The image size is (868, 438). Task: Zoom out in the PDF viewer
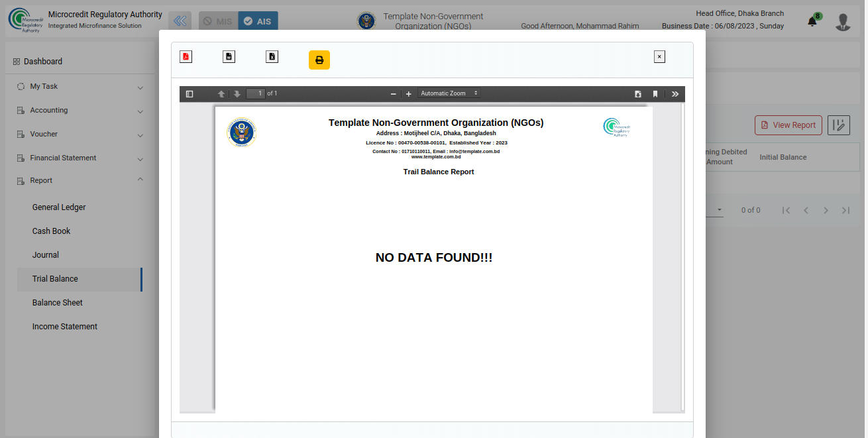(x=393, y=94)
